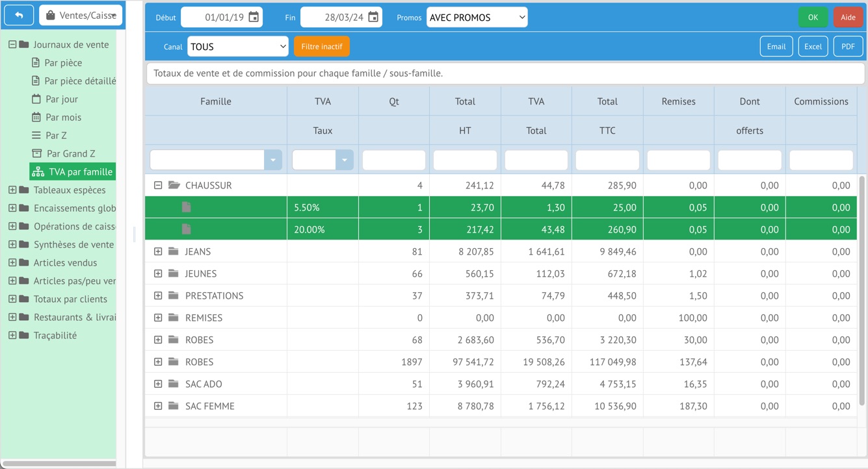Screen dimensions: 868x469
Task: Open the Par mois monthly report
Action: tap(62, 118)
